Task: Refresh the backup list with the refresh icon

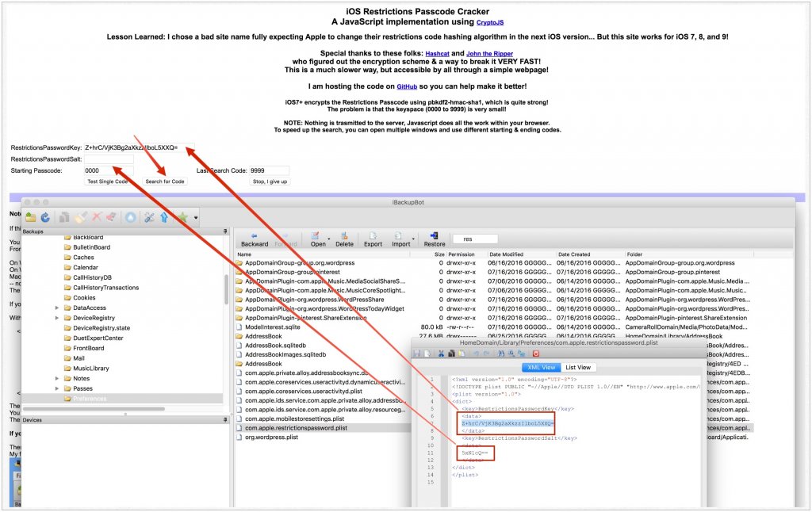Action: (x=45, y=216)
